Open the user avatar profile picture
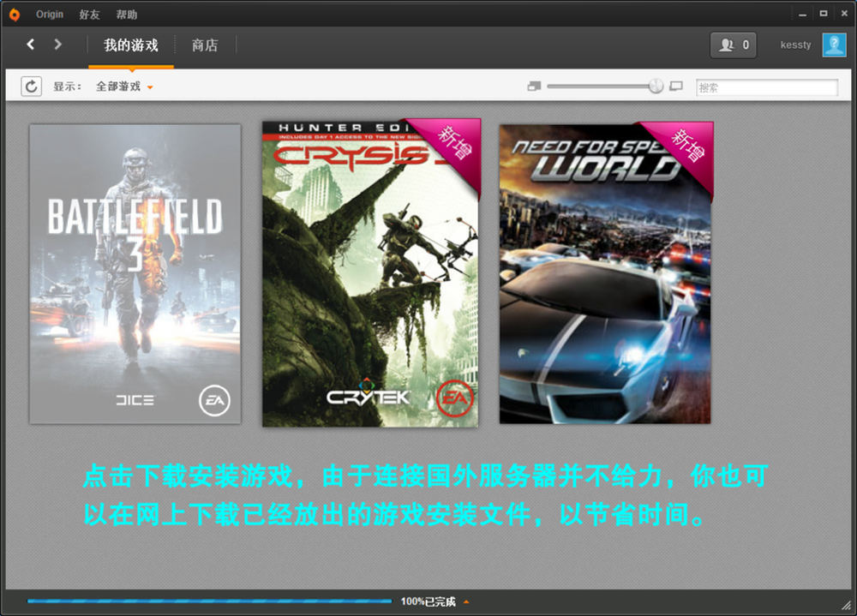This screenshot has width=857, height=616. click(834, 45)
